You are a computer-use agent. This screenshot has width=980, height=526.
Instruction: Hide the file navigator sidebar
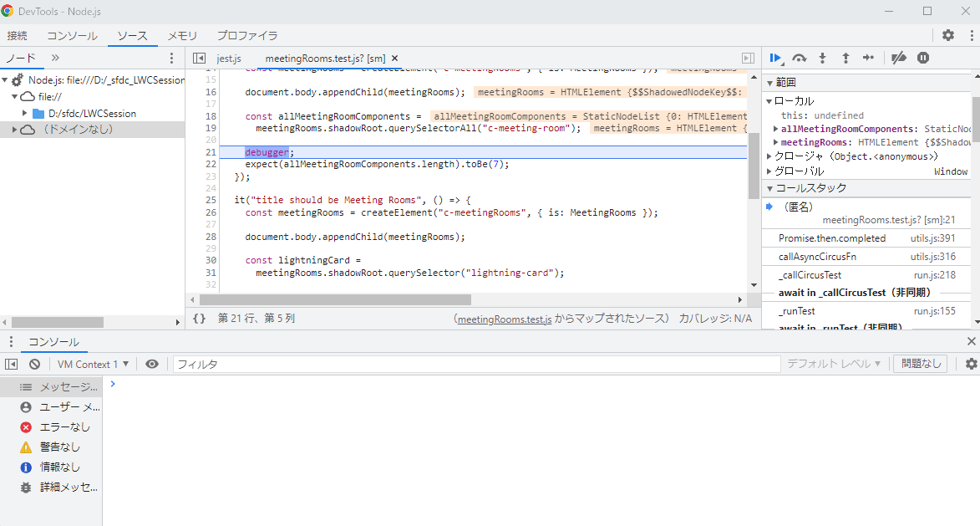200,59
